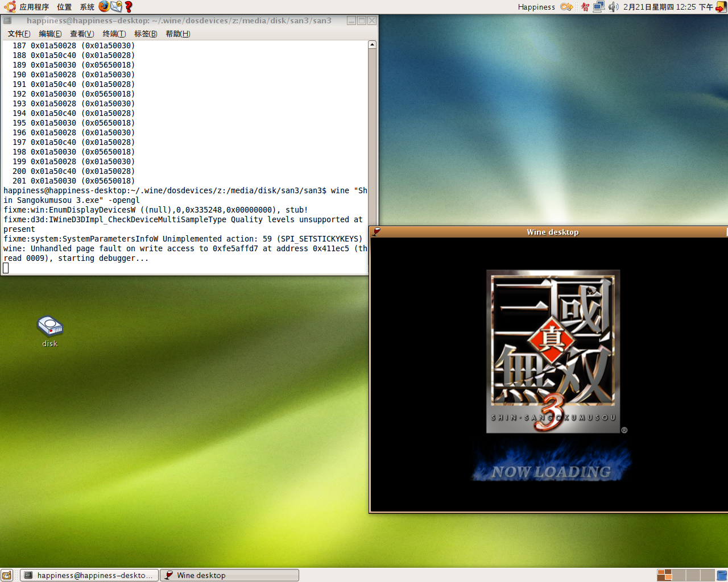Click the terminal title bar text
The image size is (728, 582).
pyautogui.click(x=179, y=20)
